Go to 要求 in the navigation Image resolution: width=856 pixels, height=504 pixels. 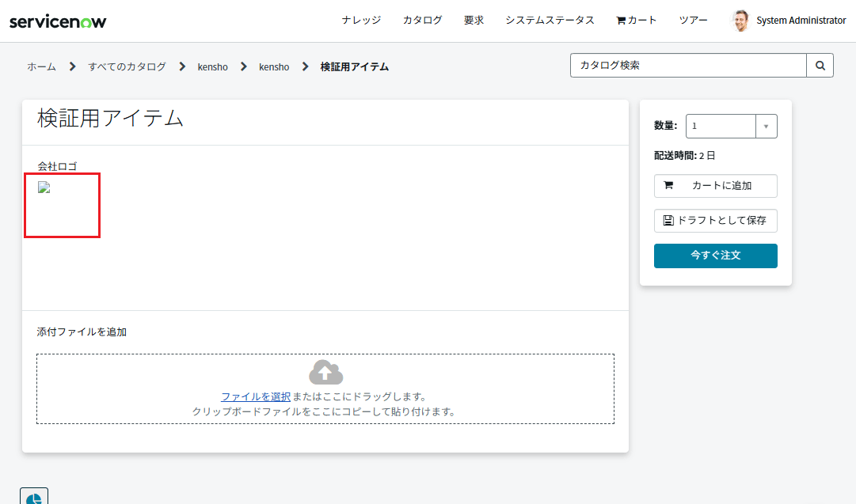tap(474, 21)
